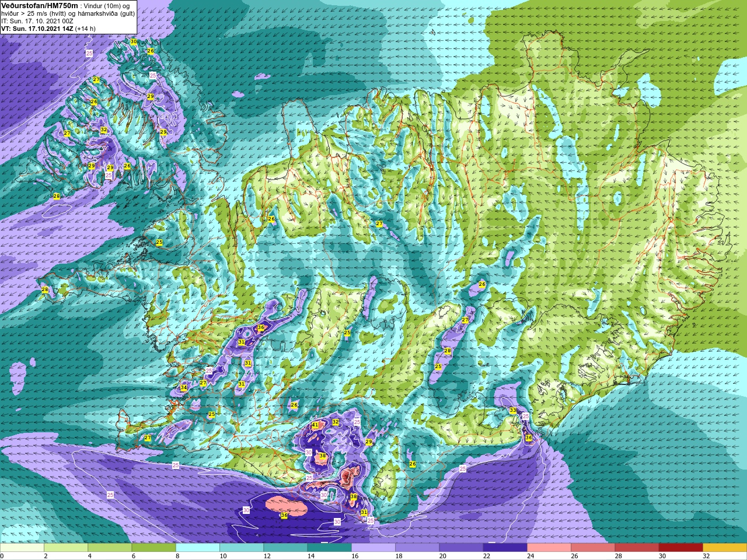Click the legend tick label "32"

click(x=706, y=556)
